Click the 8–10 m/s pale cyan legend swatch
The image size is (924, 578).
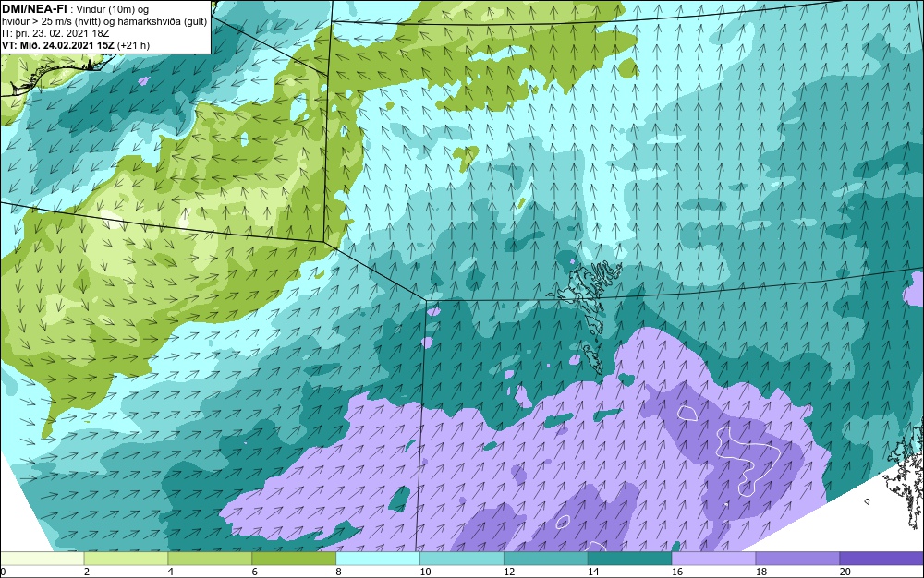(x=378, y=558)
